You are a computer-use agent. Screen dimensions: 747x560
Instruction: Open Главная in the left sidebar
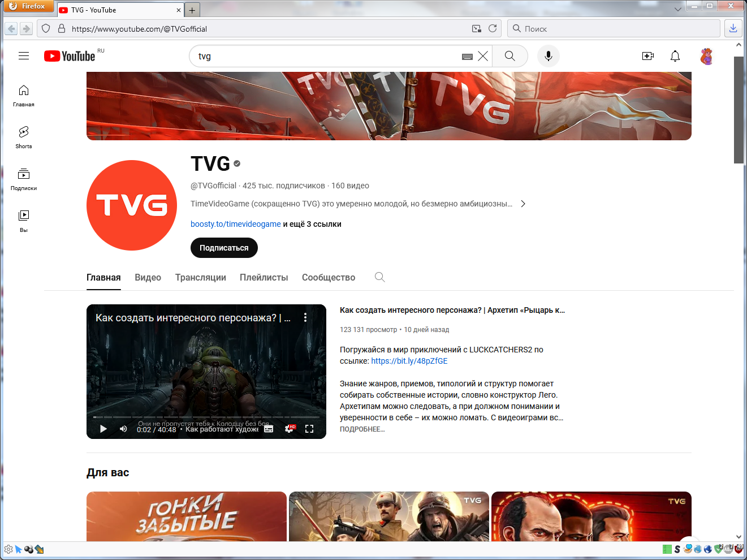[x=24, y=96]
